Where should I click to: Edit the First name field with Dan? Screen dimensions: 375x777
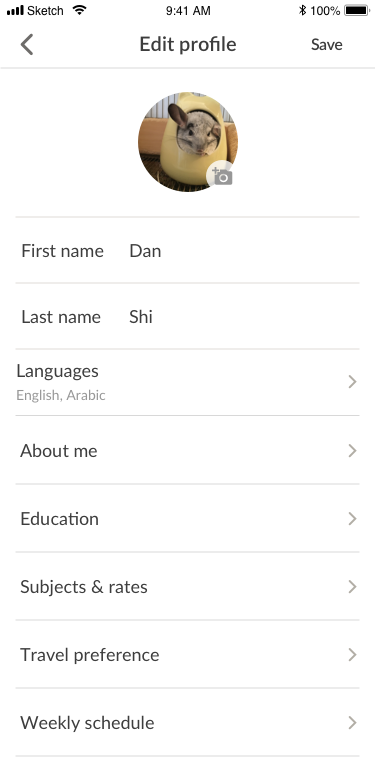click(187, 251)
